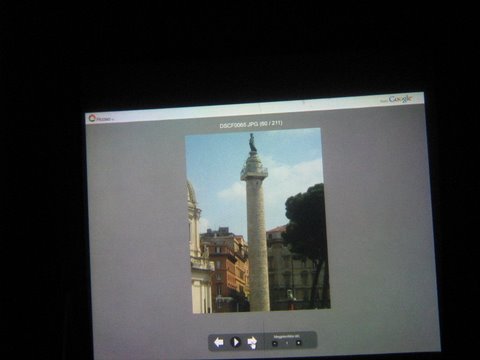Start the slideshow with the play button

pyautogui.click(x=236, y=342)
